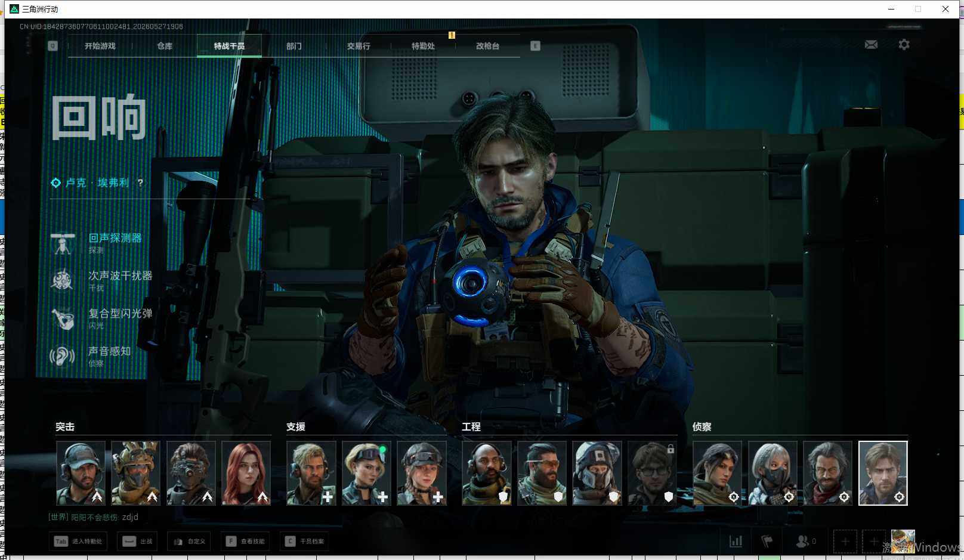Select the blonde 支援 operator with goggles
Image resolution: width=964 pixels, height=560 pixels.
point(366,473)
